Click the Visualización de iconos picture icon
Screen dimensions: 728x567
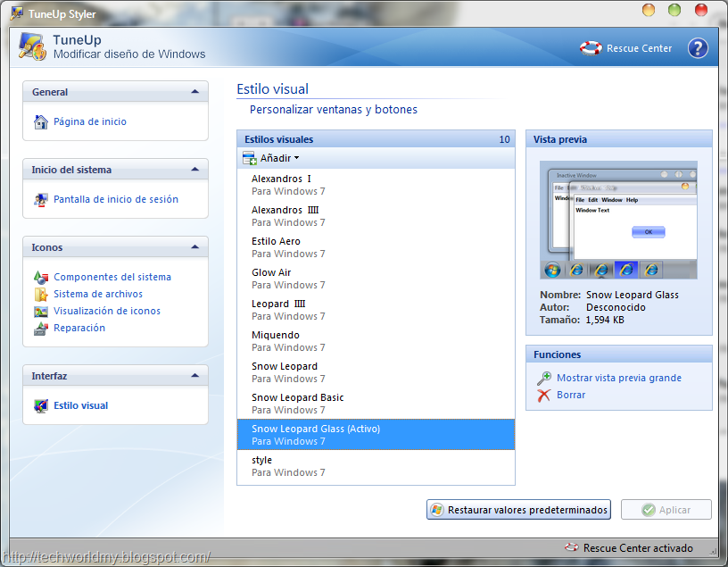pos(41,312)
